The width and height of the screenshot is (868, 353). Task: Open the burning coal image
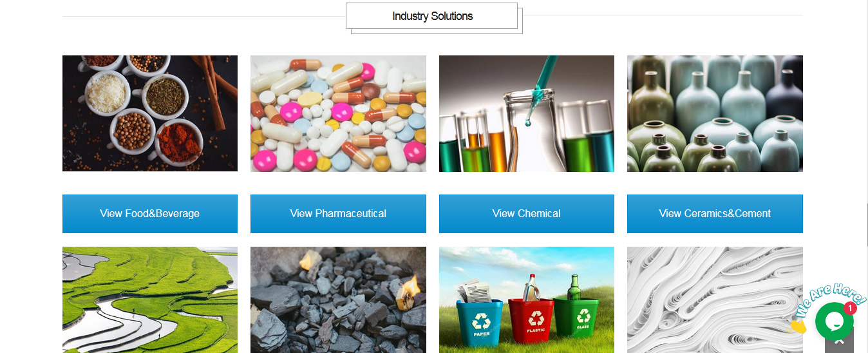[x=338, y=300]
